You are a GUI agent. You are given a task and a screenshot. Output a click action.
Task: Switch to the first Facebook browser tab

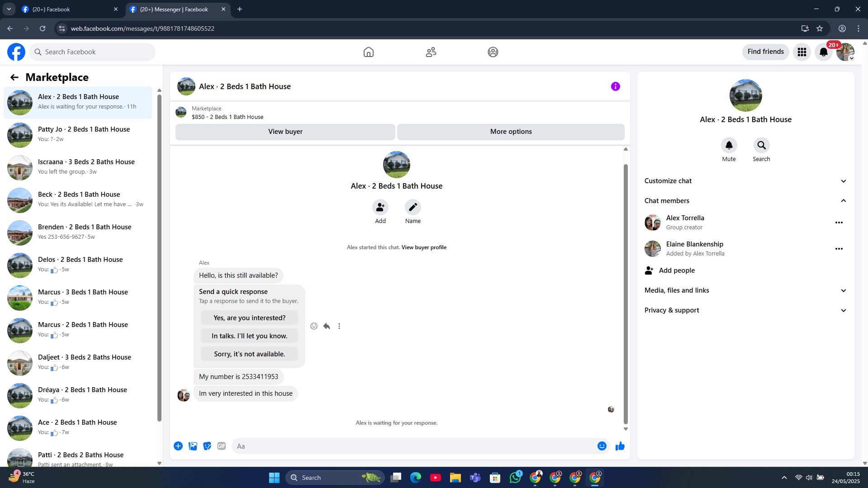70,9
